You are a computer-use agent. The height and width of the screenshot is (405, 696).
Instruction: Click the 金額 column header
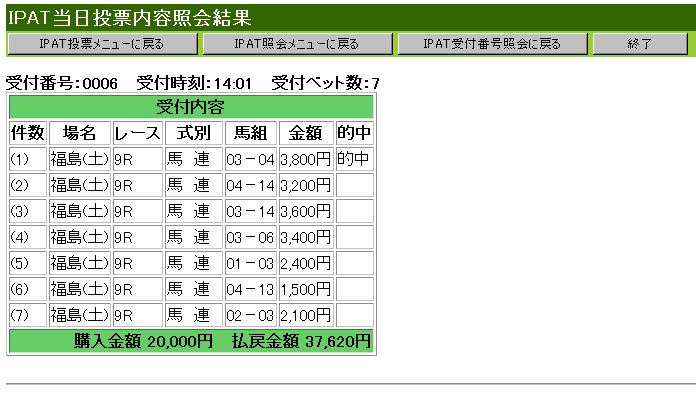tap(306, 133)
